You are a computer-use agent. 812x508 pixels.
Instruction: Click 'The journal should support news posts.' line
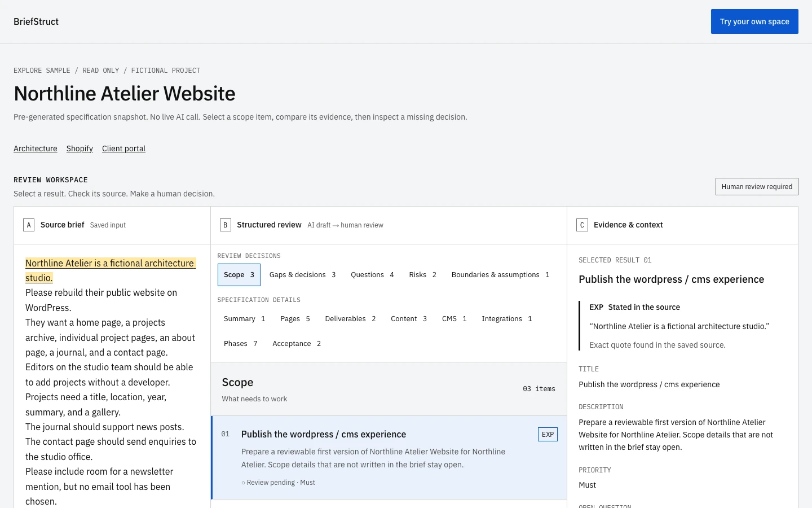click(x=104, y=427)
